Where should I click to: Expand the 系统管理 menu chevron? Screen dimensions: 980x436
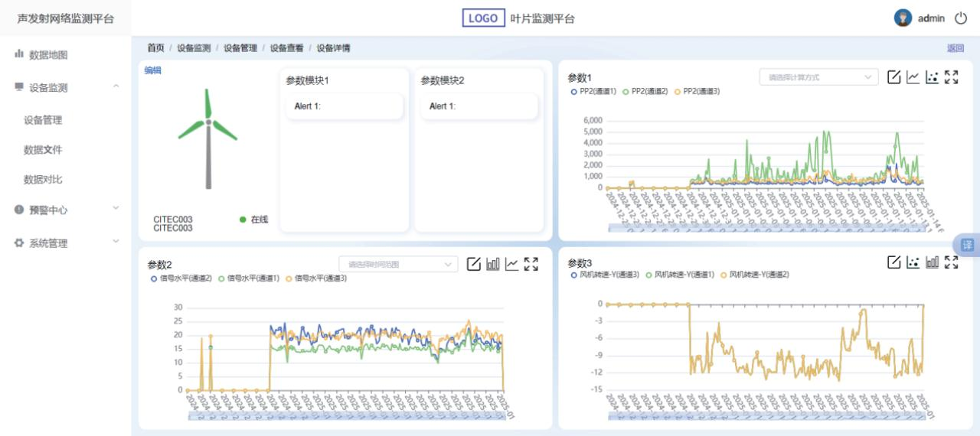[116, 241]
